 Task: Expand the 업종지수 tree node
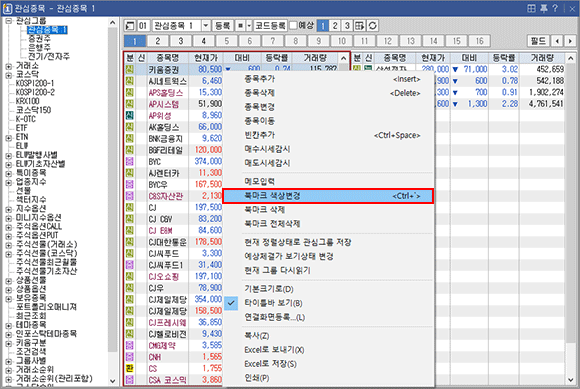[9, 182]
